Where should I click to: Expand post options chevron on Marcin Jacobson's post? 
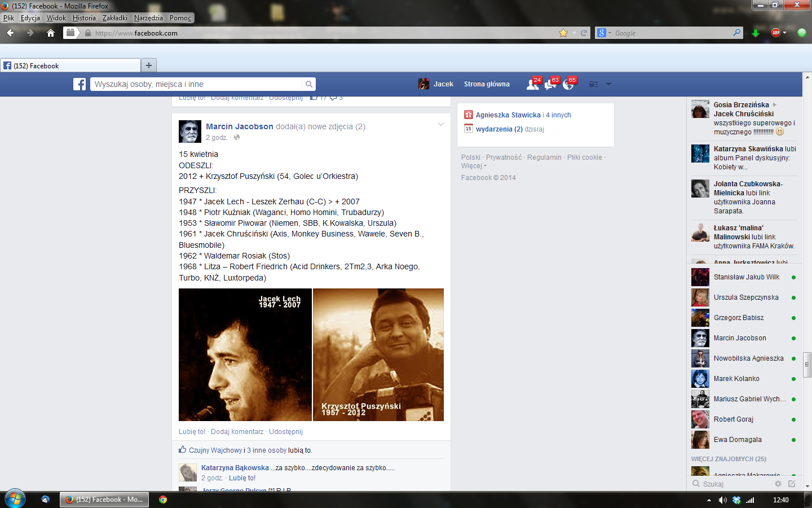point(441,125)
